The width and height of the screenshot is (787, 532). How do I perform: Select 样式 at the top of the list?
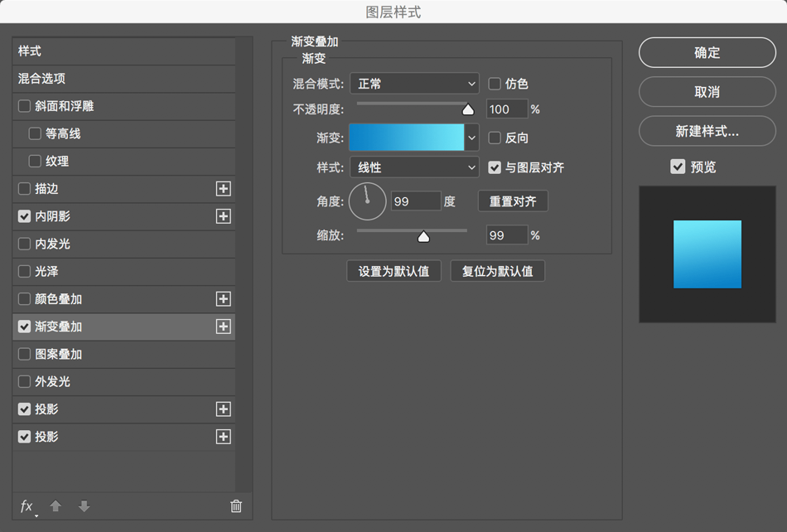123,51
